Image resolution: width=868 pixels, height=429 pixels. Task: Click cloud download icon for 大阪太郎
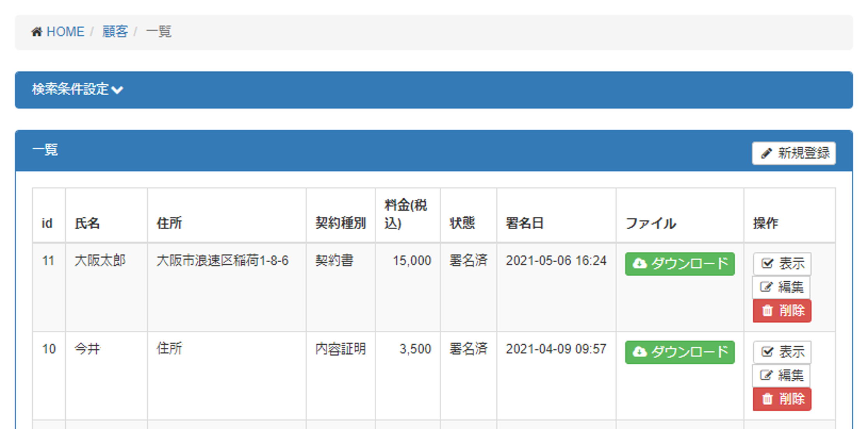point(639,264)
